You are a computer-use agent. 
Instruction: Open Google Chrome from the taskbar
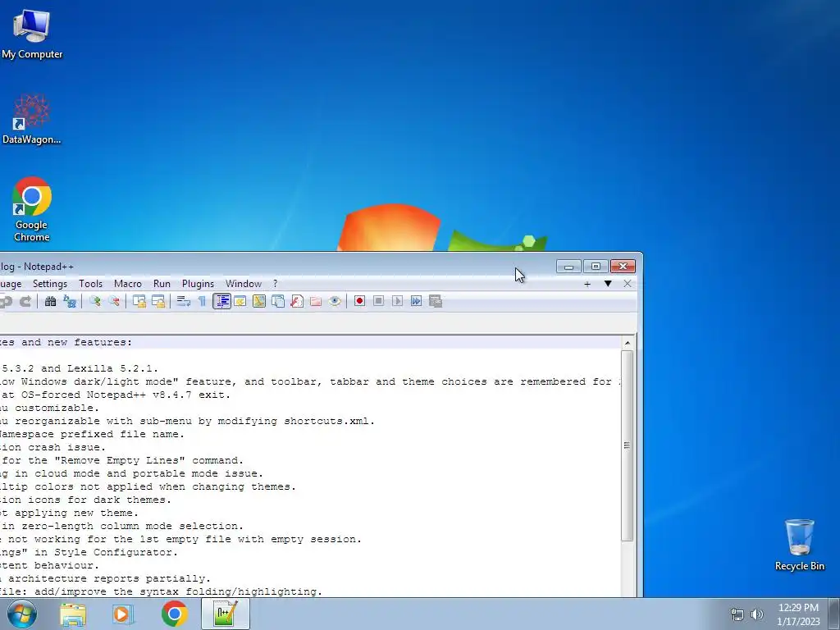click(175, 614)
